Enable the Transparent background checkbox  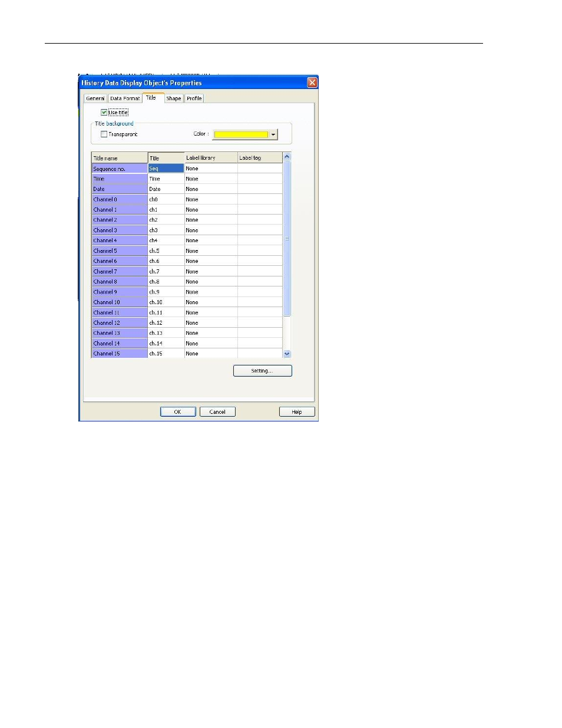click(x=104, y=134)
